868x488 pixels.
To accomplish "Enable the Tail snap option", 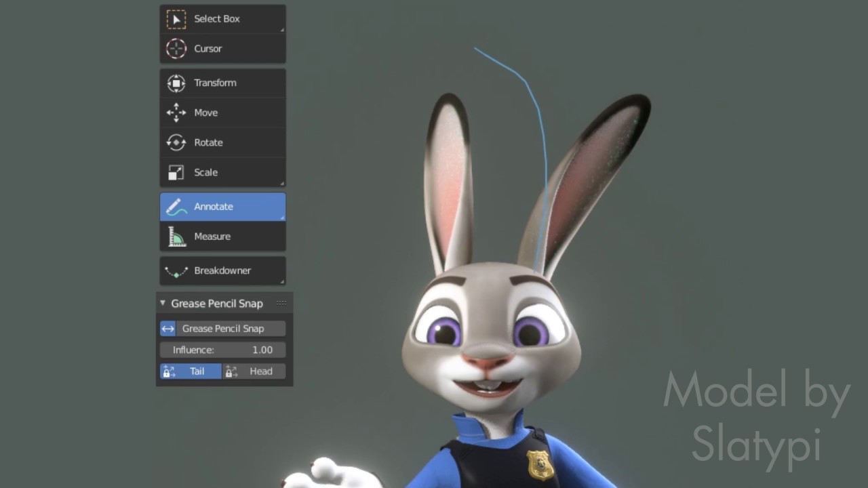I will tap(191, 371).
